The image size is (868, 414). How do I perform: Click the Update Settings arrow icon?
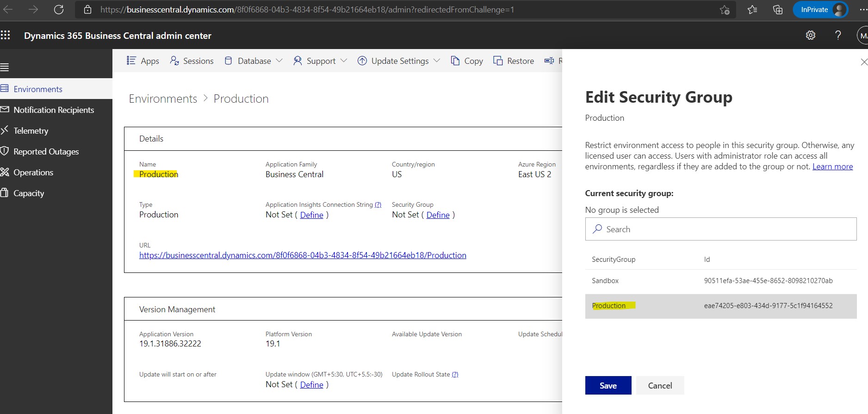(362, 61)
